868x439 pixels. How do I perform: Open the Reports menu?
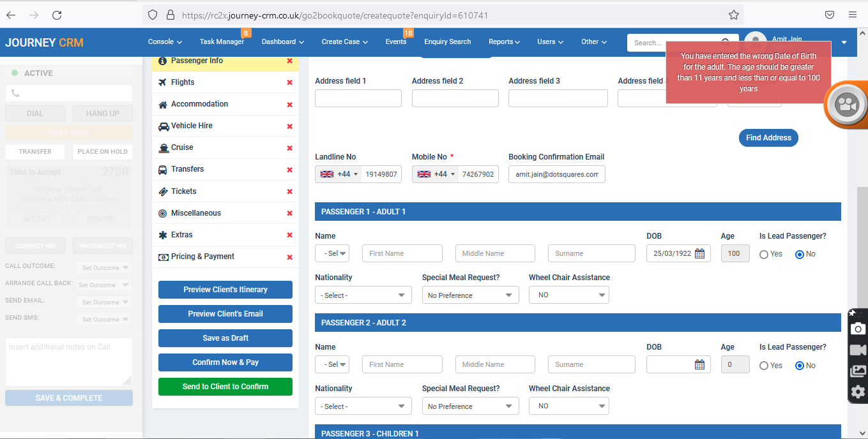click(x=504, y=41)
